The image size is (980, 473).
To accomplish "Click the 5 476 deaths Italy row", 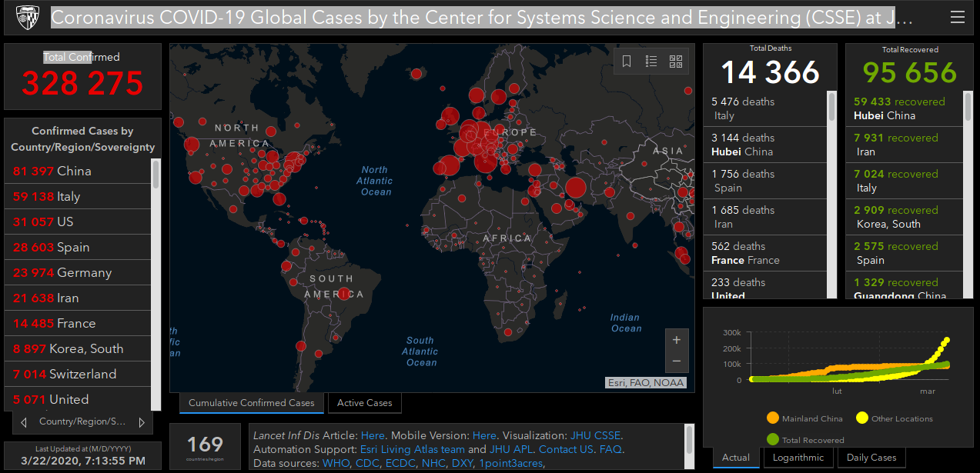I will click(x=764, y=108).
